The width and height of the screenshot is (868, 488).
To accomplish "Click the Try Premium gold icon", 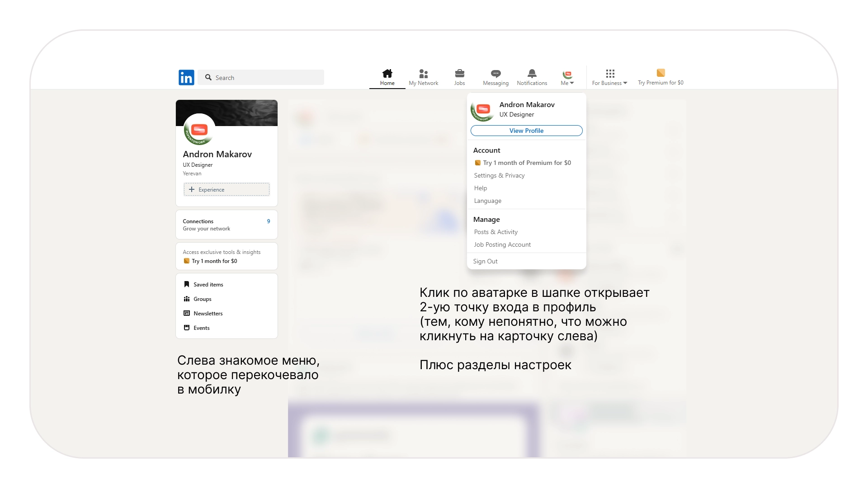I will click(660, 73).
